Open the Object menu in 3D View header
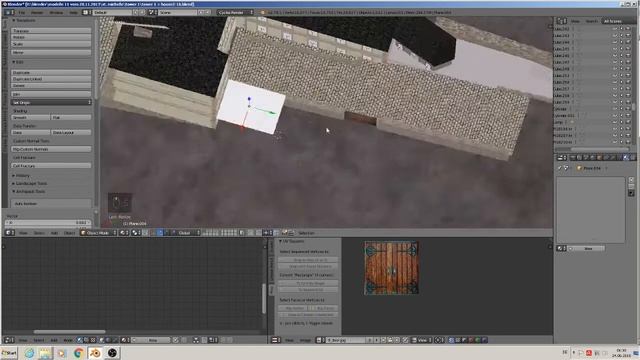 point(69,233)
